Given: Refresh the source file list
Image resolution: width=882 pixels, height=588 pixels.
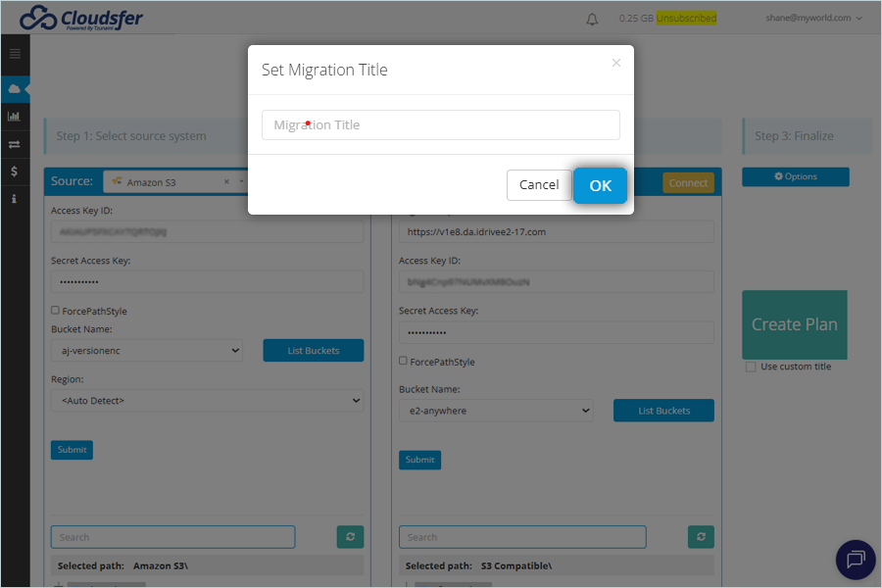Looking at the screenshot, I should click(x=350, y=537).
